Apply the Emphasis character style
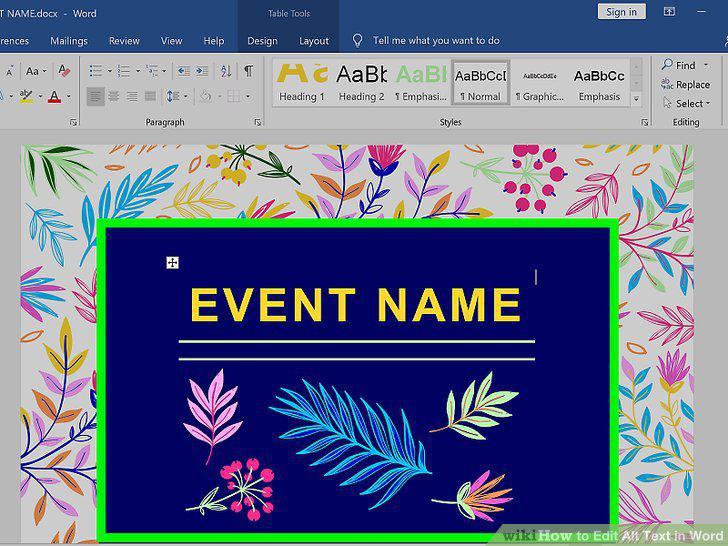Image resolution: width=728 pixels, height=546 pixels. point(599,83)
